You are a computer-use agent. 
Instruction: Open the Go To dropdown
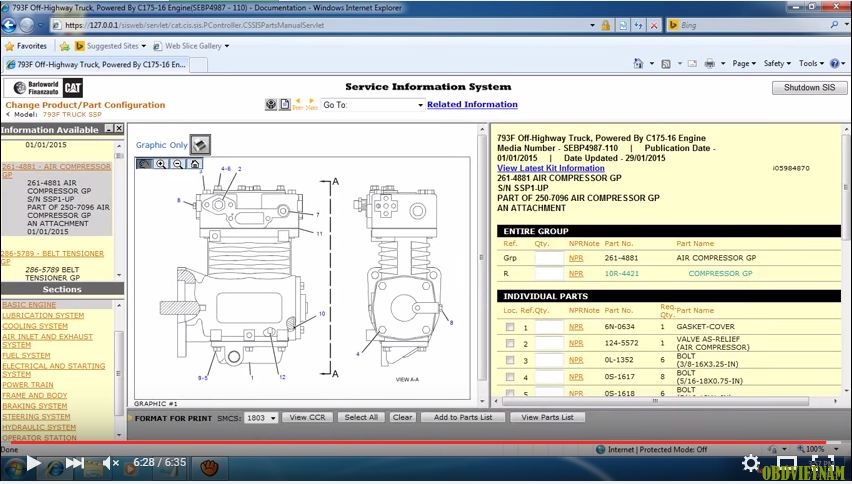tap(420, 105)
